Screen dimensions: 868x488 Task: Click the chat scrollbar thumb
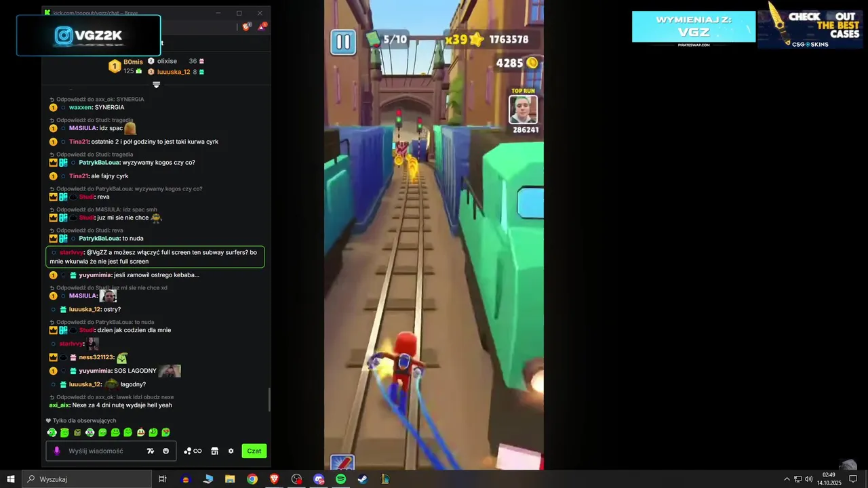click(269, 400)
